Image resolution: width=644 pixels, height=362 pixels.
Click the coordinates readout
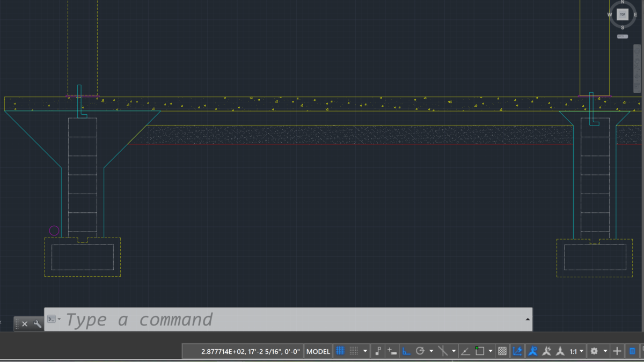click(251, 351)
